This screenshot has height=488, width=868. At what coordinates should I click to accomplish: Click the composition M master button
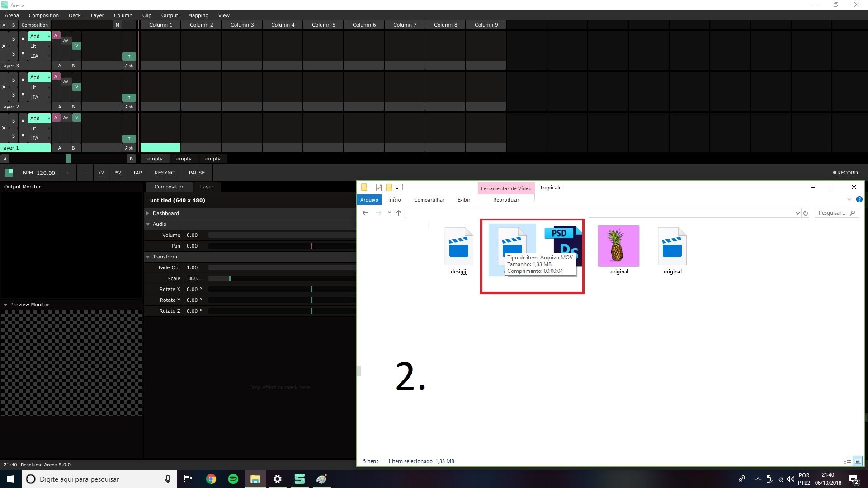tap(118, 25)
